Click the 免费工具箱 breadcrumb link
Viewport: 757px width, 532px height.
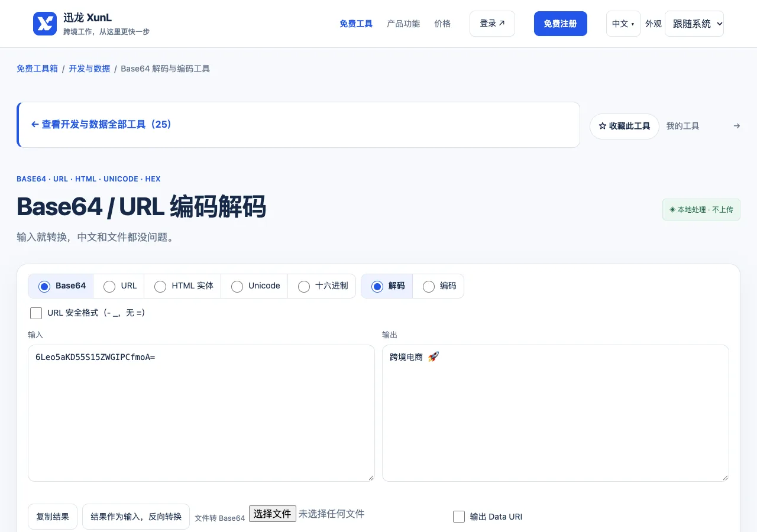pyautogui.click(x=37, y=69)
